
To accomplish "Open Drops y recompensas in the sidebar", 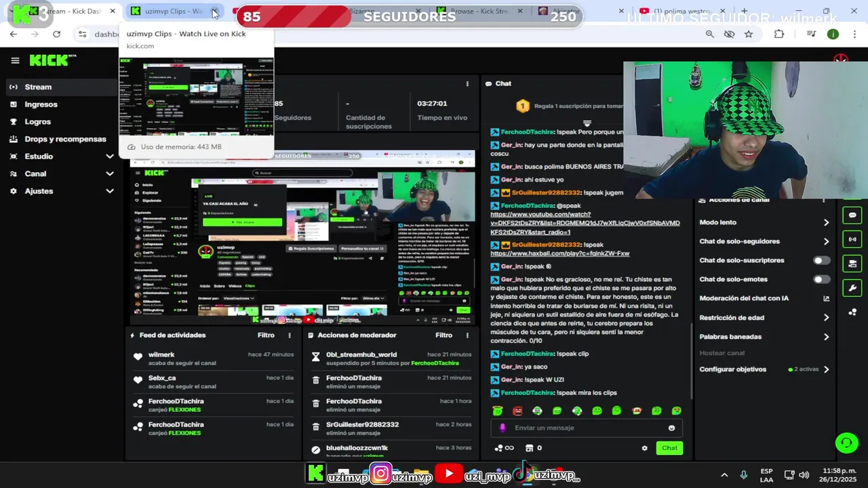I will [x=62, y=139].
